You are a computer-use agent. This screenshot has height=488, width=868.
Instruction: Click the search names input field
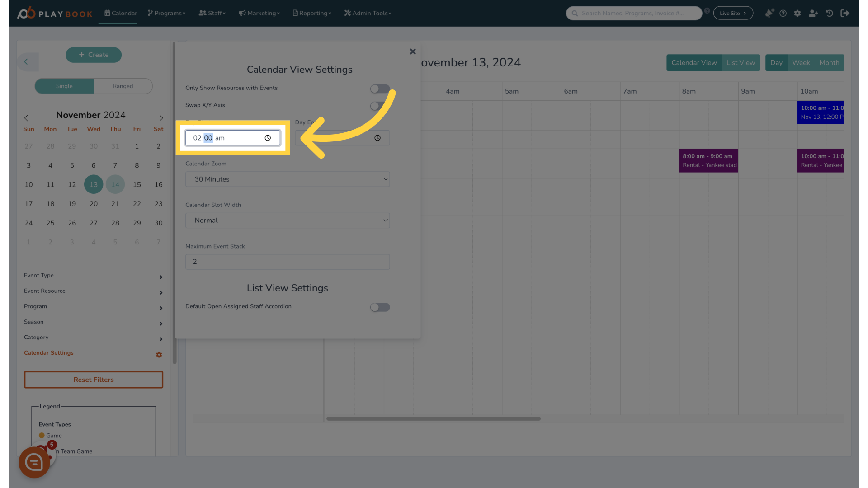click(x=634, y=13)
